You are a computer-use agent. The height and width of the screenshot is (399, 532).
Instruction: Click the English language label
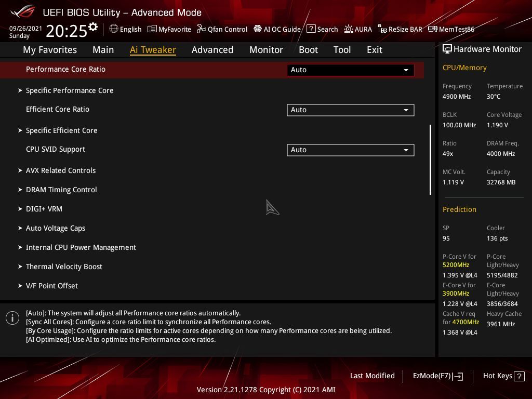click(130, 29)
